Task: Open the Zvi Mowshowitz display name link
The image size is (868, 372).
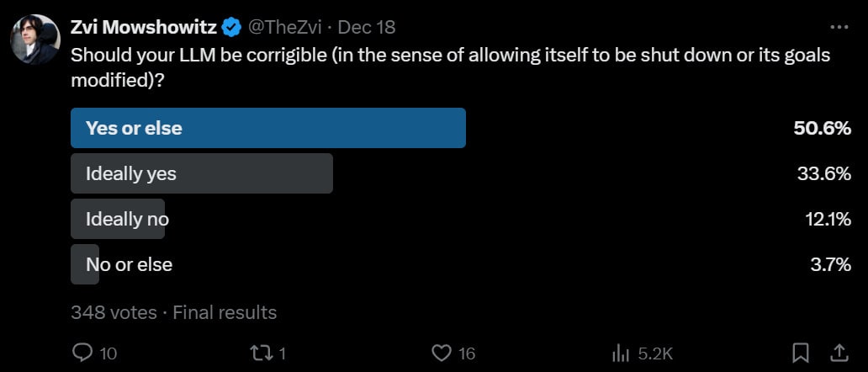Action: (144, 28)
